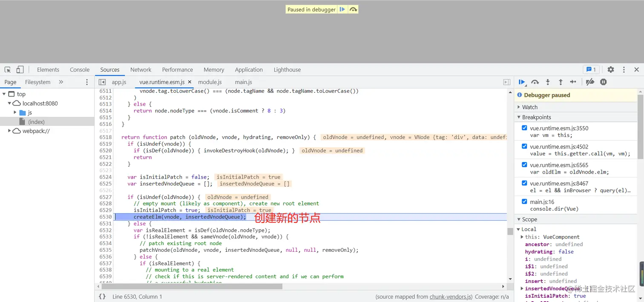Click the editor horizontal scroll right arrow
This screenshot has height=302, width=644.
tap(503, 287)
